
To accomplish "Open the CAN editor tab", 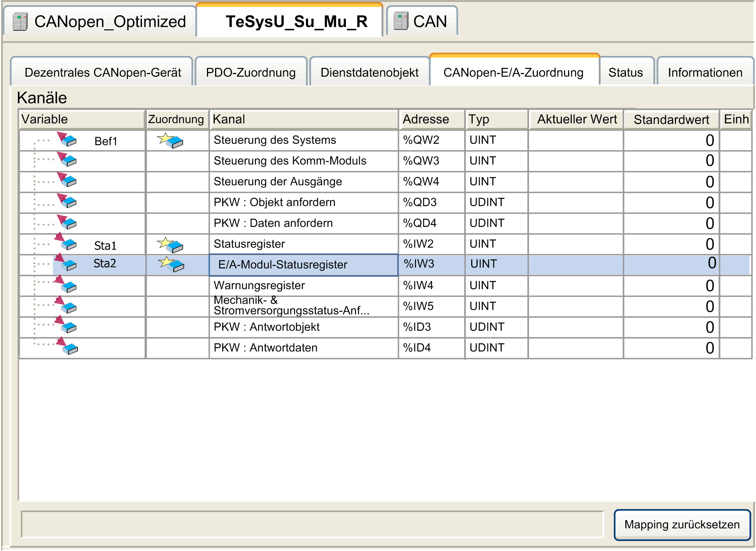I will pyautogui.click(x=422, y=21).
